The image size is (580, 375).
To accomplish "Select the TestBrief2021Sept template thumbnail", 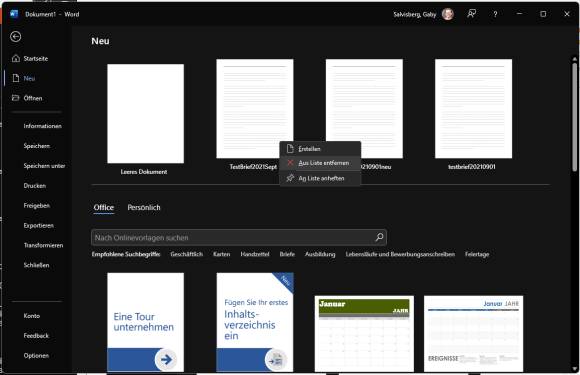I will [255, 108].
